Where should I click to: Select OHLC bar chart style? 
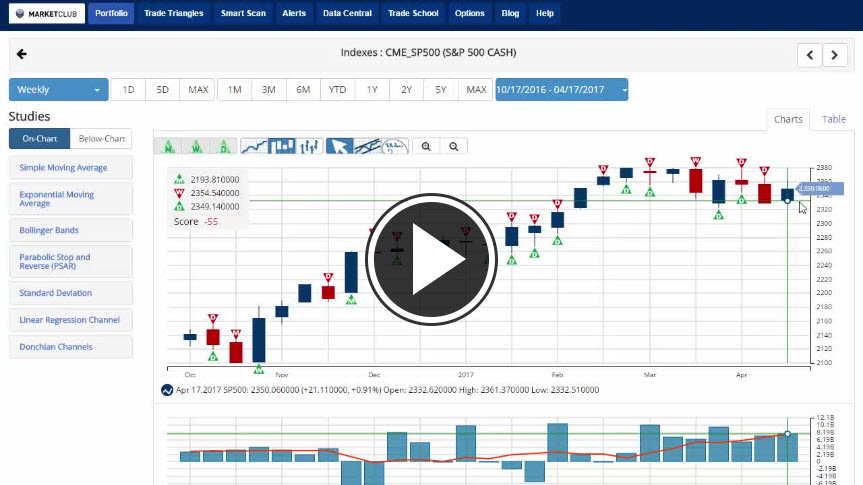point(309,146)
